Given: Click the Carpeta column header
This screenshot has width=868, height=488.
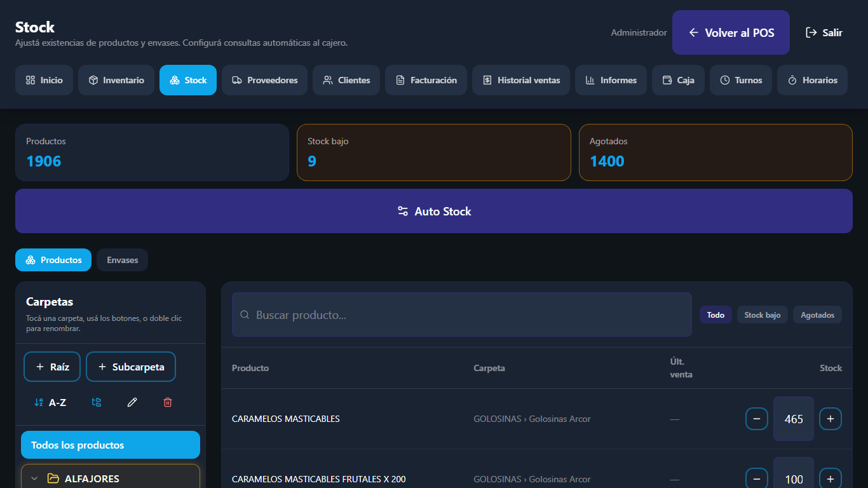Looking at the screenshot, I should [489, 368].
